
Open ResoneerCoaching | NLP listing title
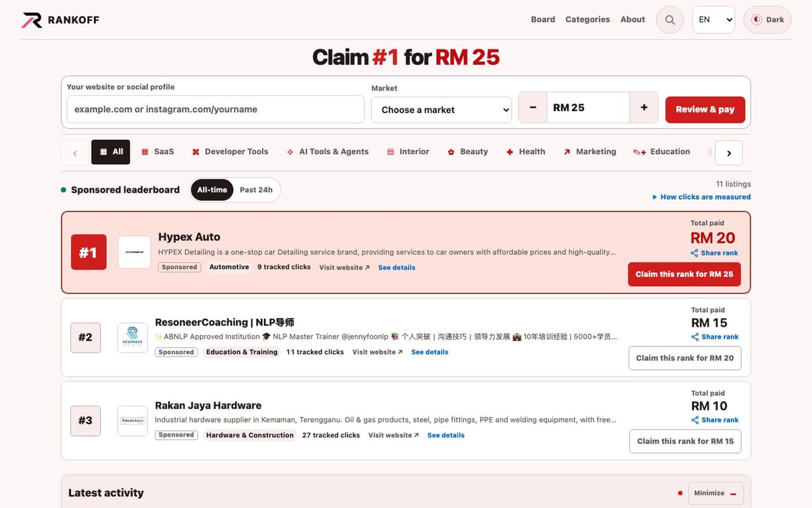[224, 322]
